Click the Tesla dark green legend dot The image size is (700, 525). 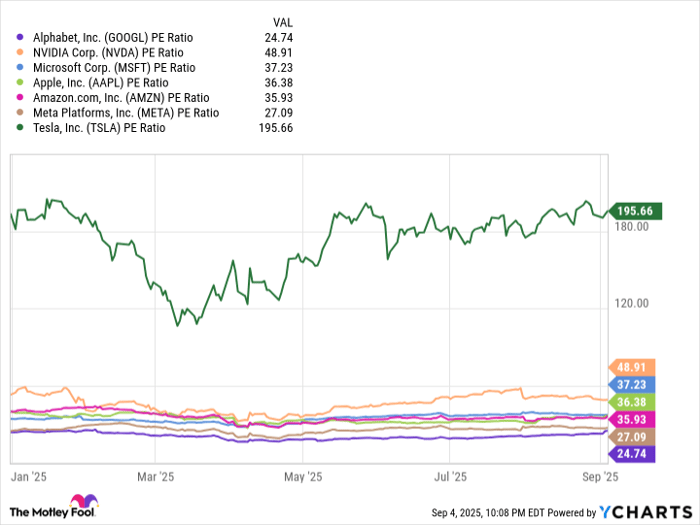(x=20, y=128)
